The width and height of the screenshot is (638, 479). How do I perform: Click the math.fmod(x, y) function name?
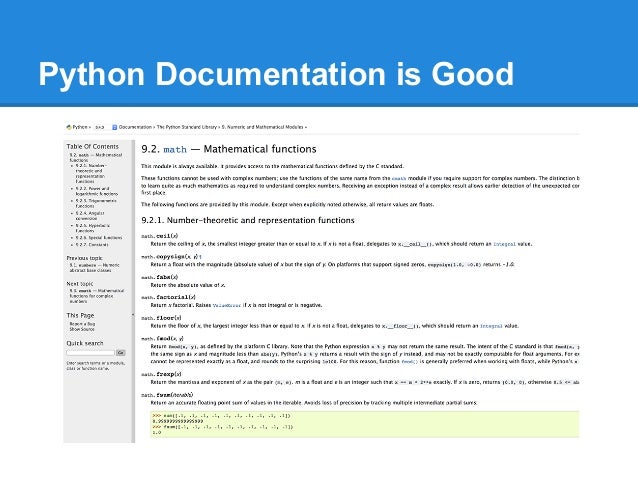coord(162,338)
